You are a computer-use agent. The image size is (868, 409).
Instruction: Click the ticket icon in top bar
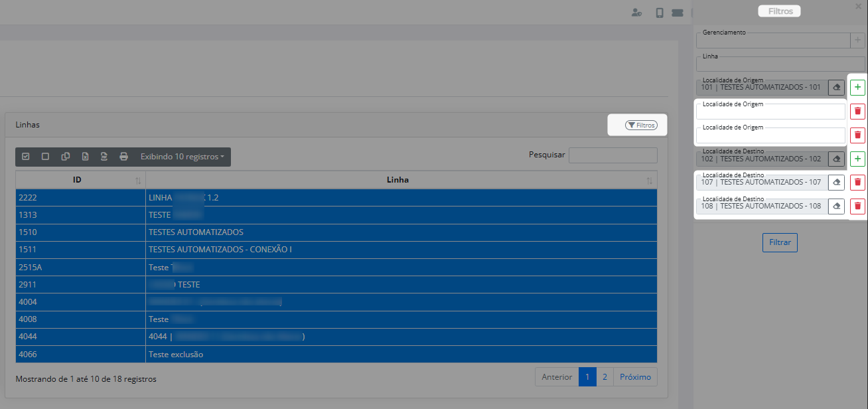point(678,13)
